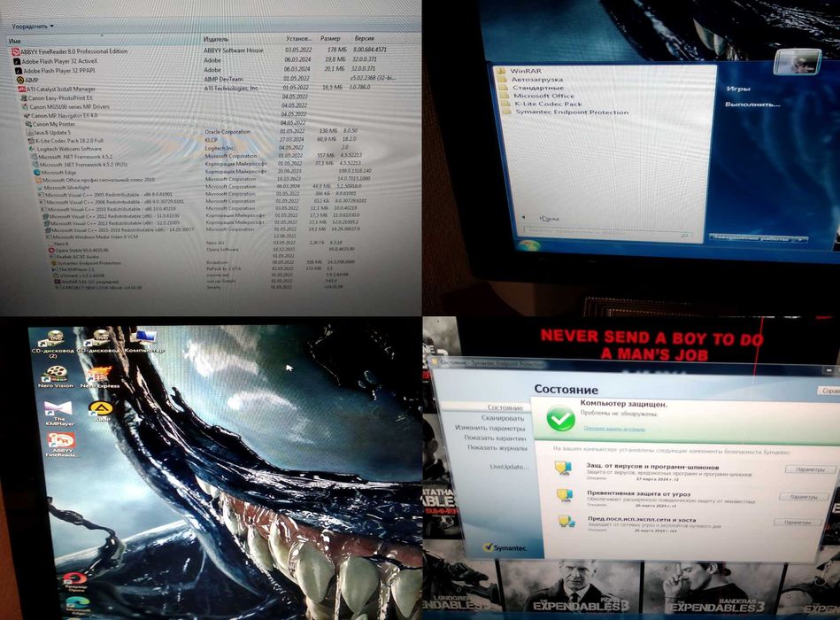This screenshot has height=620, width=840.
Task: Click the Microsoft Edge icon in programs list
Action: (36, 173)
